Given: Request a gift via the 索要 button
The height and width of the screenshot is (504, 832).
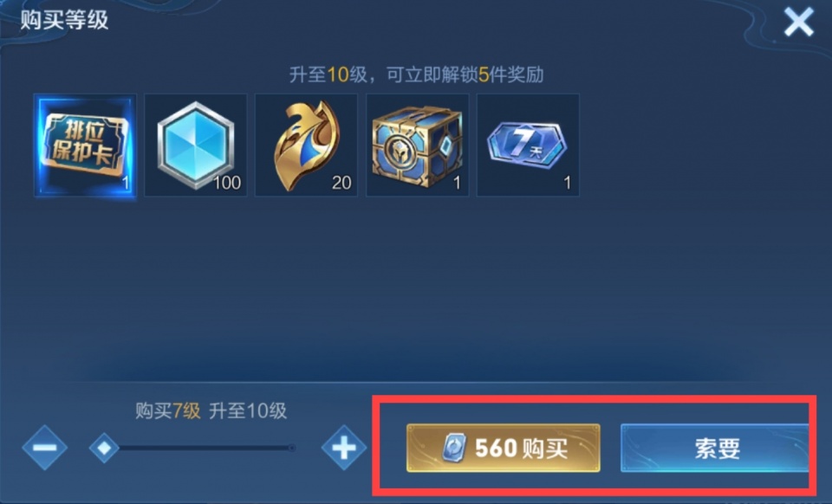Looking at the screenshot, I should [x=715, y=448].
